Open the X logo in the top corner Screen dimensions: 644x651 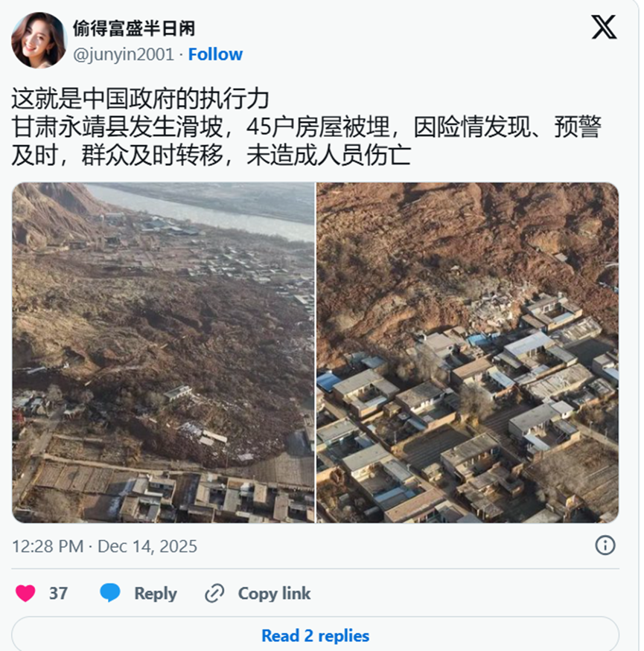pos(604,27)
